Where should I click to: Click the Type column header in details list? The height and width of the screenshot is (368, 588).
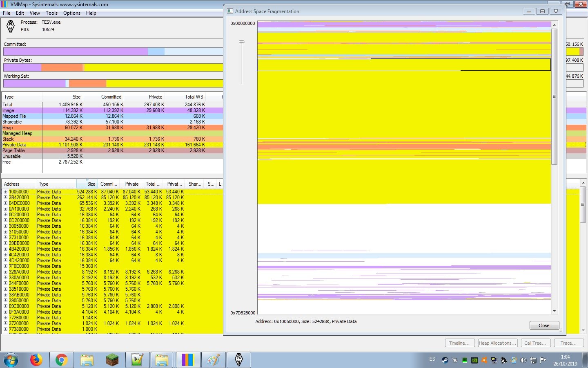[56, 184]
